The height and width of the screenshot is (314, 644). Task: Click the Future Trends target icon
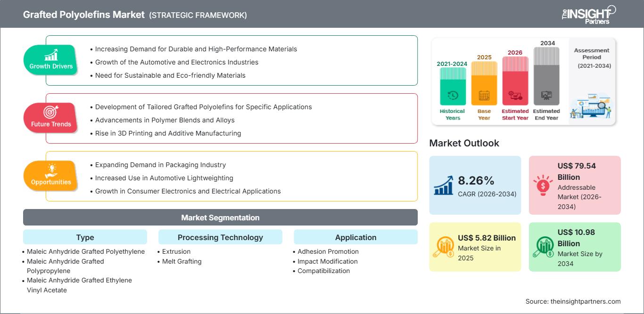coord(51,112)
